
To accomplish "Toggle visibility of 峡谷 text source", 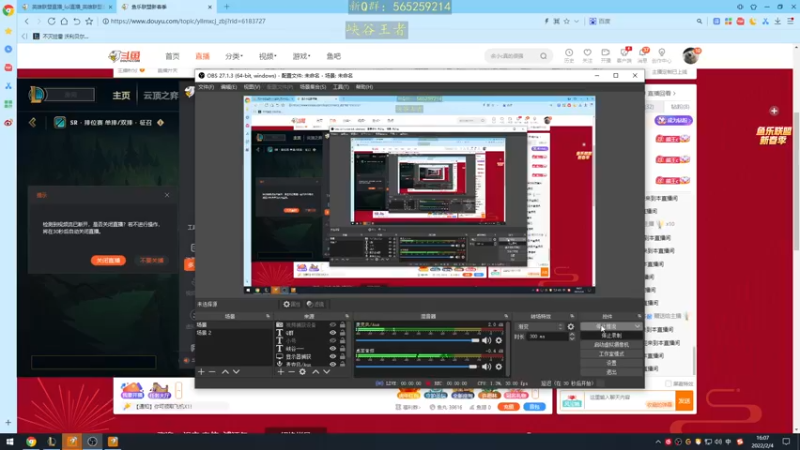I will click(333, 348).
